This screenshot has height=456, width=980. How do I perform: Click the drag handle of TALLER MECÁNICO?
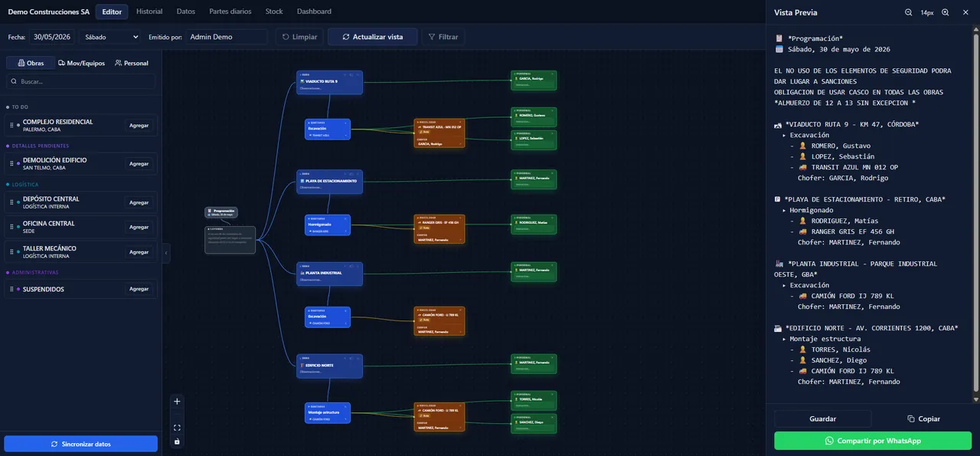tap(12, 251)
